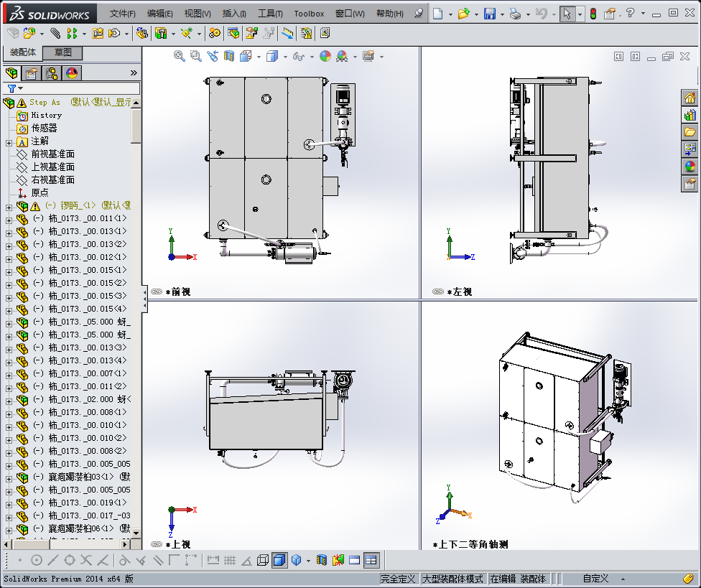The width and height of the screenshot is (701, 588).
Task: Toggle Shaded With Edges display style
Action: coord(279,560)
